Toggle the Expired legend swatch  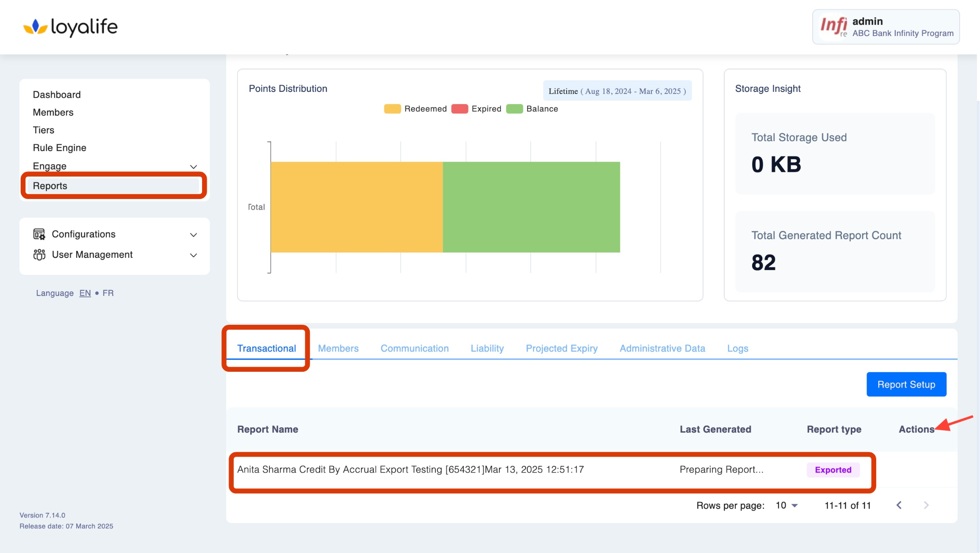[x=460, y=109]
